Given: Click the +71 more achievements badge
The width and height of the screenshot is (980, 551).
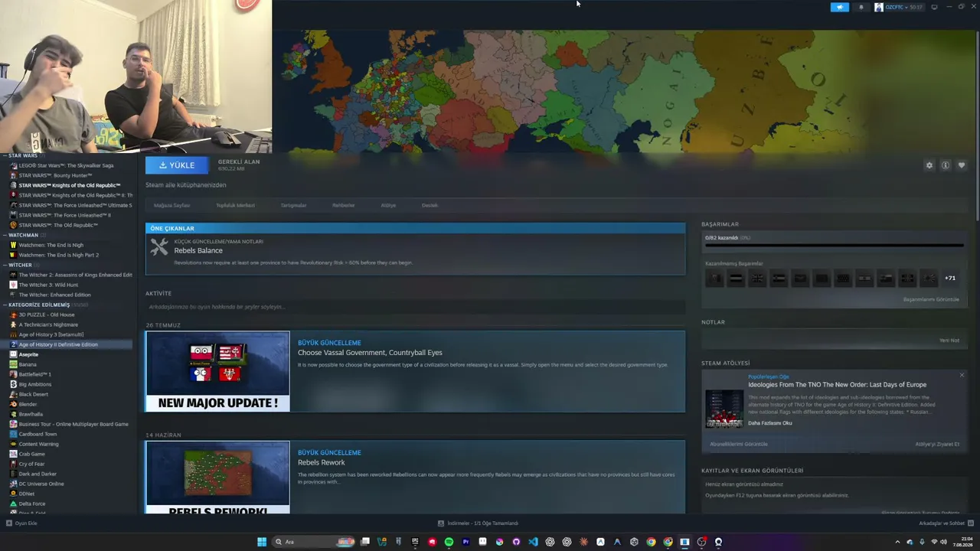Looking at the screenshot, I should [x=950, y=279].
